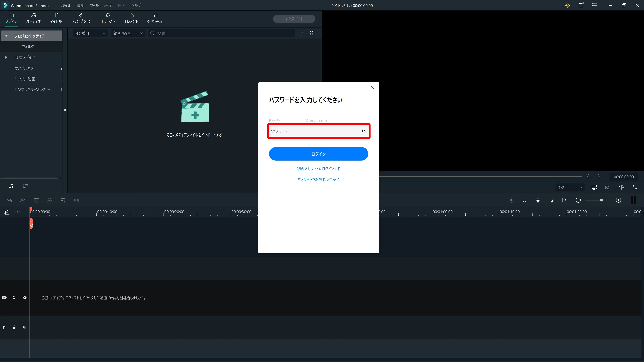Click the エクスポート button
Viewport: 644px width, 362px height.
tap(294, 19)
